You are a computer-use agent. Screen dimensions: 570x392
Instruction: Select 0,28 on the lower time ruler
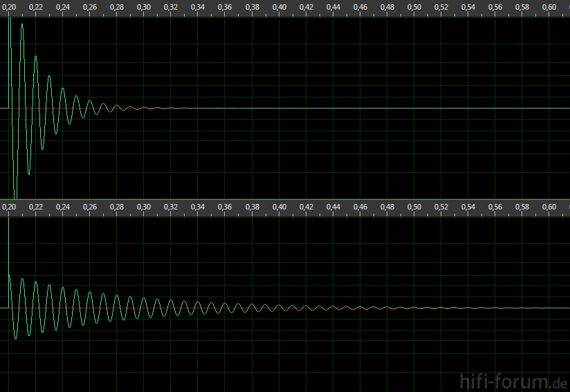(x=117, y=207)
